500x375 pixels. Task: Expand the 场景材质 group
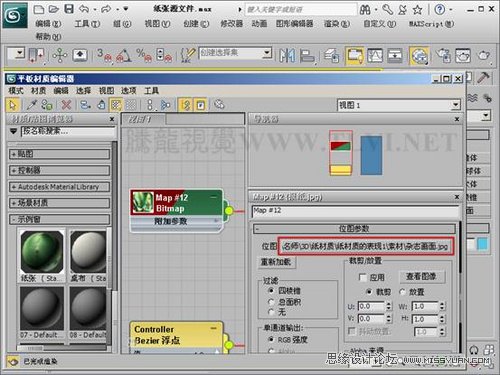59,203
